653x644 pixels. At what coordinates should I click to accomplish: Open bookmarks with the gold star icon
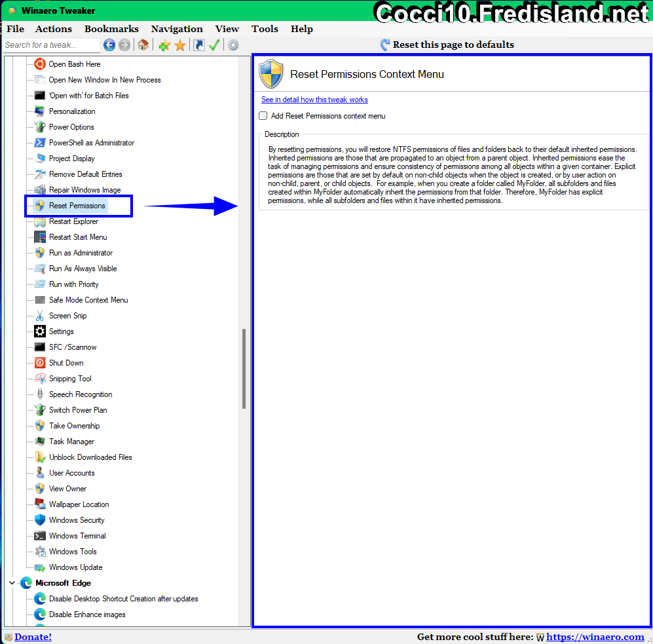180,45
